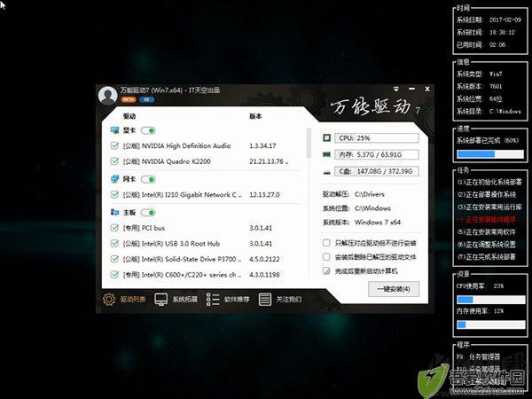Uncheck Intel Solid-State Drive P3700 driver

point(114,259)
